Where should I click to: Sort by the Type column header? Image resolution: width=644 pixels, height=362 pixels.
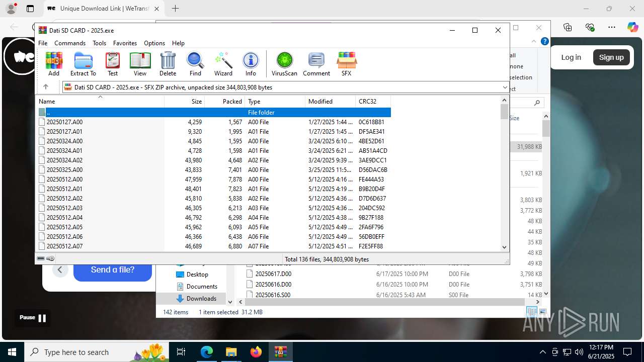275,101
